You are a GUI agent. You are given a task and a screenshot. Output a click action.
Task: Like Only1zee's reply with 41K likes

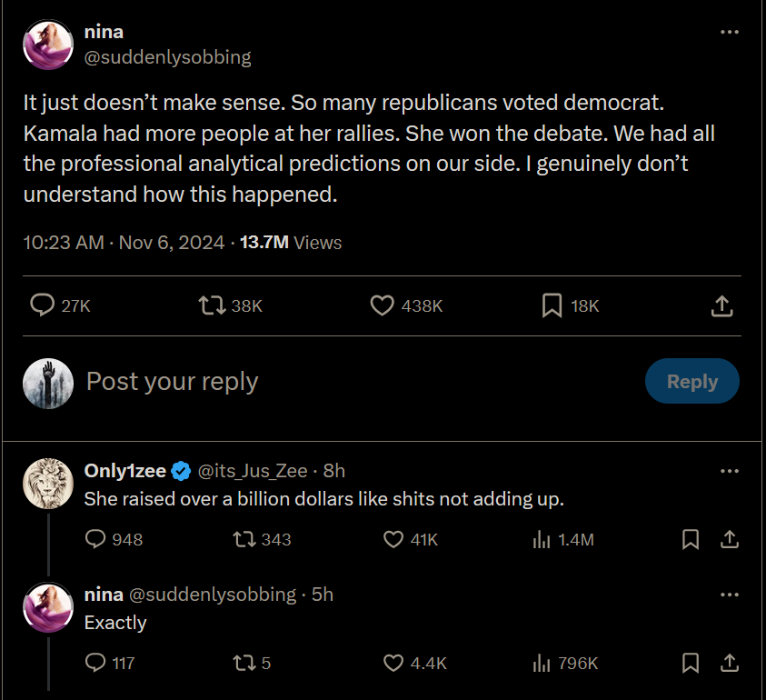pos(393,539)
